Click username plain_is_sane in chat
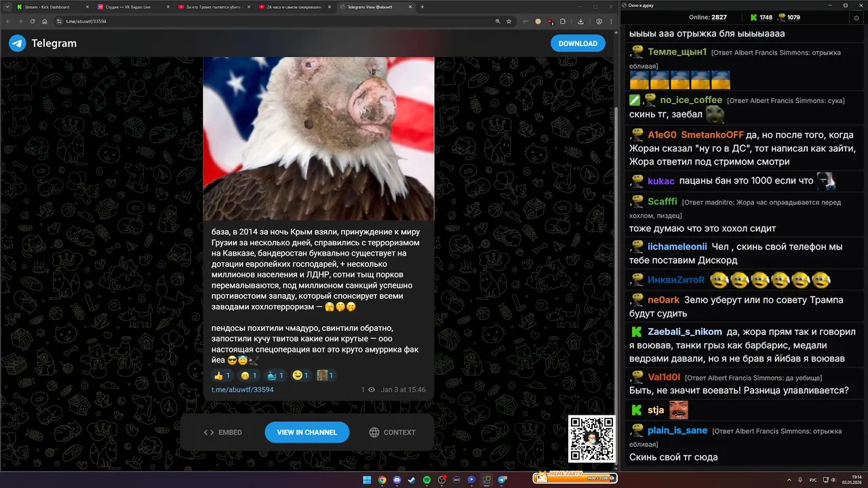 point(677,430)
